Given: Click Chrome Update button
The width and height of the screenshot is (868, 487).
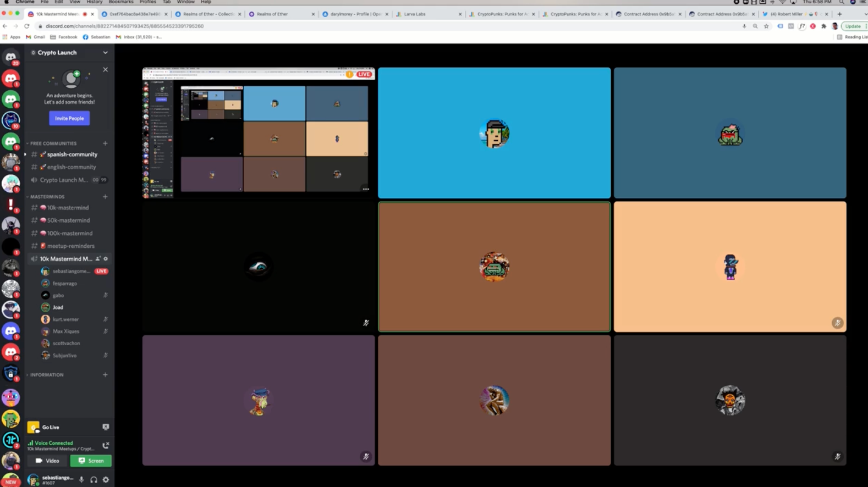Looking at the screenshot, I should pyautogui.click(x=853, y=26).
